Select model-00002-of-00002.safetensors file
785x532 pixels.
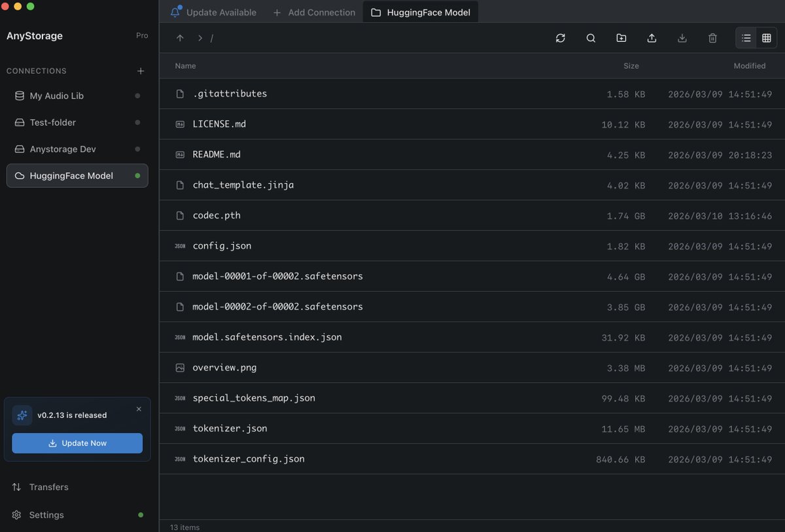click(x=472, y=307)
